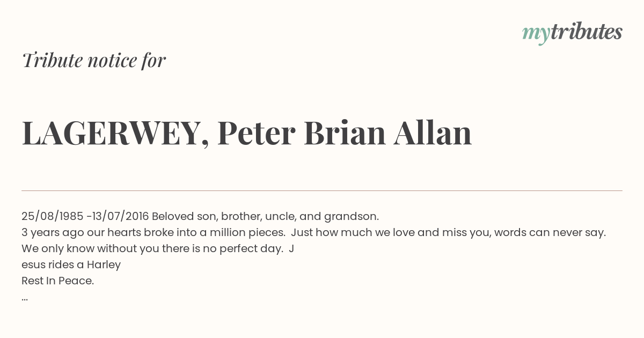Click the date range 25/08/1985 -13/07/2016
Screen dimensions: 644x338
point(85,216)
